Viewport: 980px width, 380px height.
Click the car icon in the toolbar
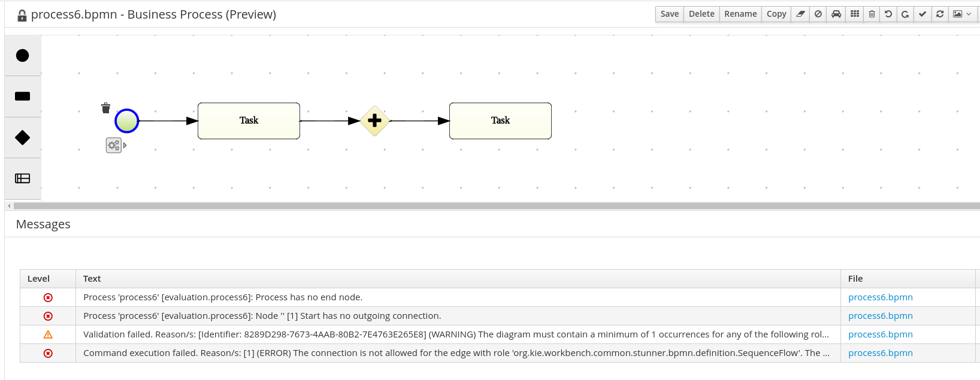(x=836, y=14)
